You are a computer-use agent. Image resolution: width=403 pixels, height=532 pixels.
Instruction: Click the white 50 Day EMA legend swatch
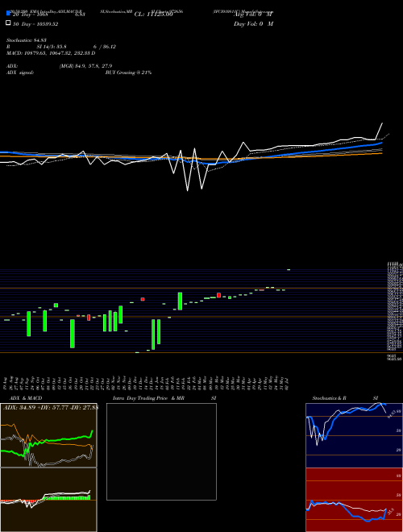click(x=8, y=23)
